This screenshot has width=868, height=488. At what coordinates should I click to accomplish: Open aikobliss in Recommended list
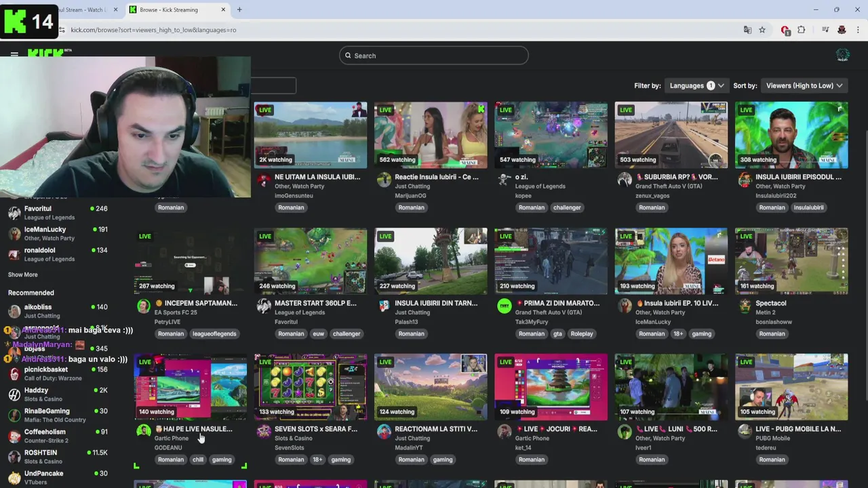pyautogui.click(x=58, y=311)
